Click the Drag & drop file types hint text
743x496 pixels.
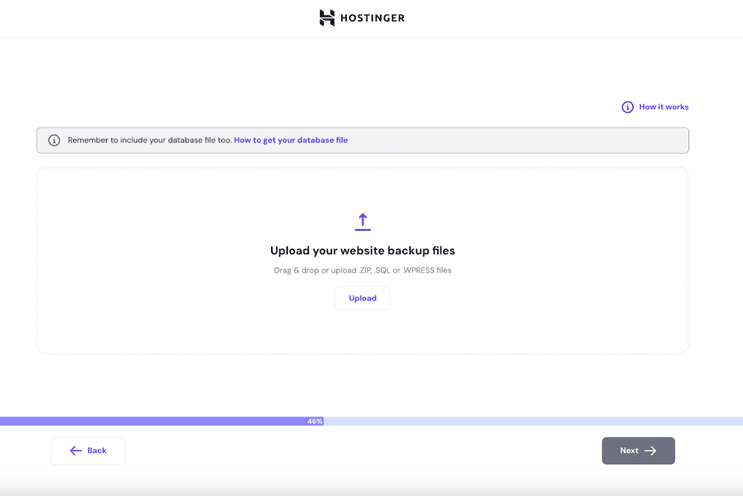coord(362,271)
